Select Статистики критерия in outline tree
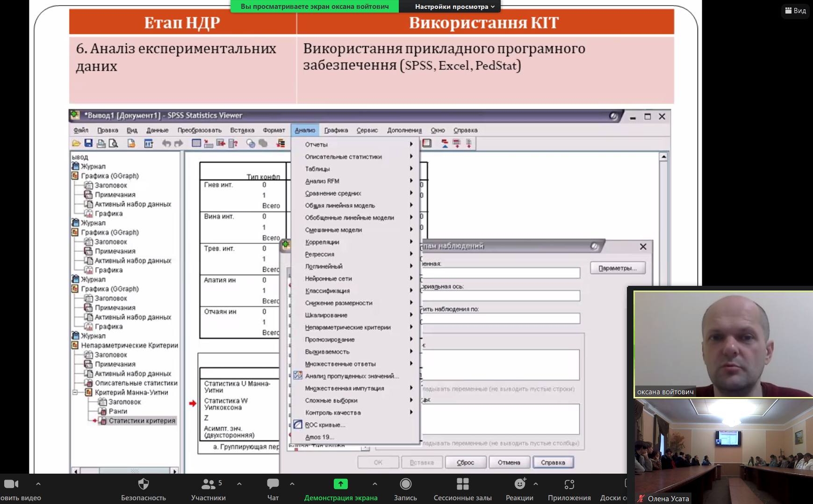The width and height of the screenshot is (813, 504). 142,421
